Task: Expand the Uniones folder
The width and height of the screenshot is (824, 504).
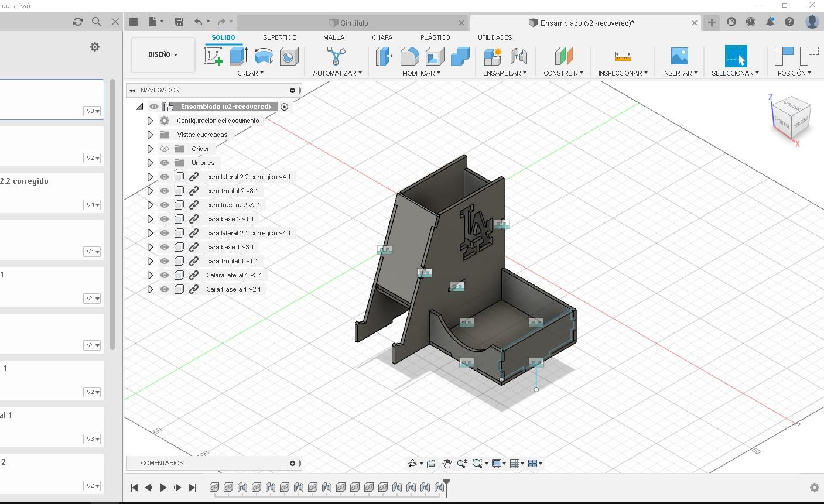Action: point(150,163)
